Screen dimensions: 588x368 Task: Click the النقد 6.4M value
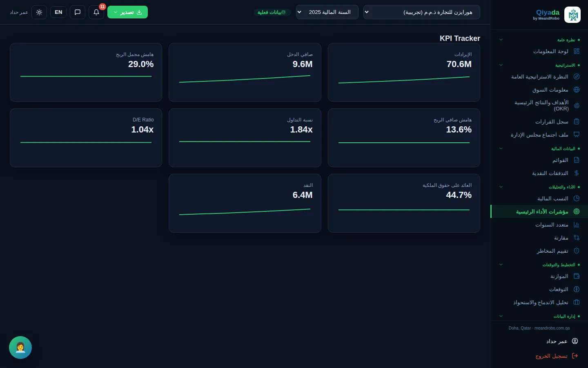click(x=303, y=195)
